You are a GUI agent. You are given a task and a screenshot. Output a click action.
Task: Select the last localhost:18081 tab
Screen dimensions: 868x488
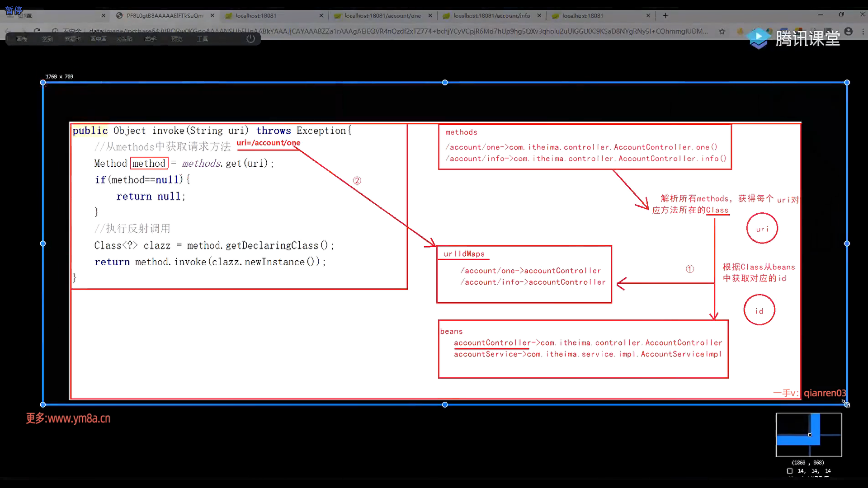[583, 15]
